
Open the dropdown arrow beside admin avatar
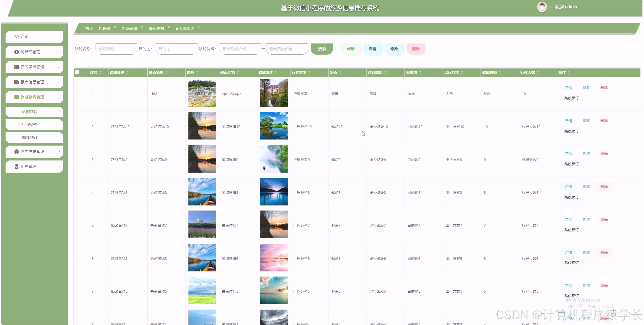pos(550,7)
